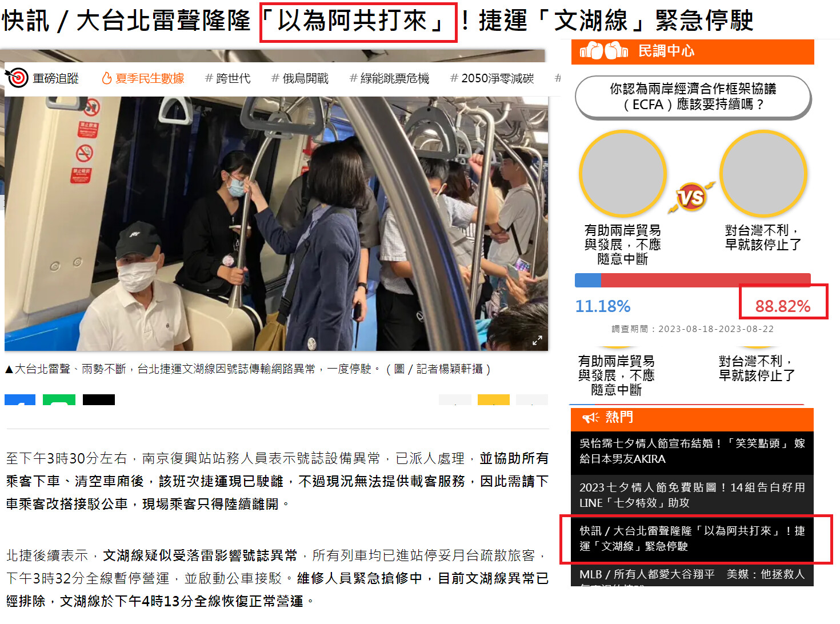Select the # 綠能跳票危機 topic
840x624 pixels.
click(389, 78)
